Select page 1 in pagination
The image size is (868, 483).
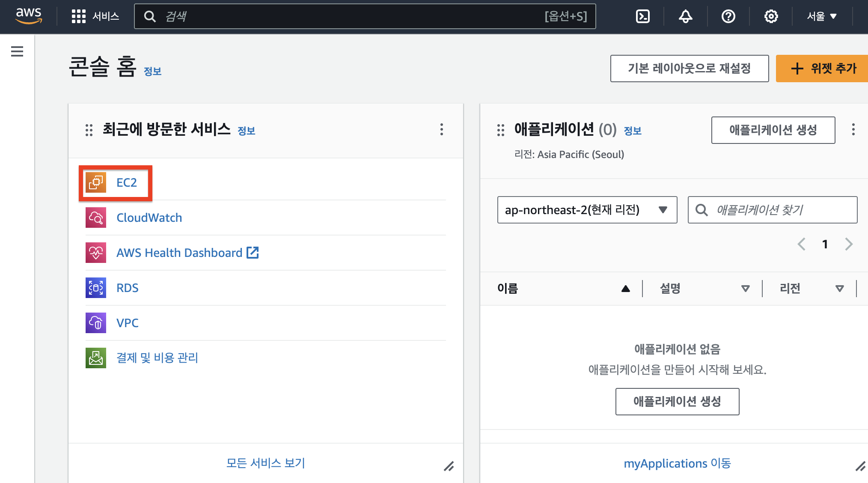[825, 244]
